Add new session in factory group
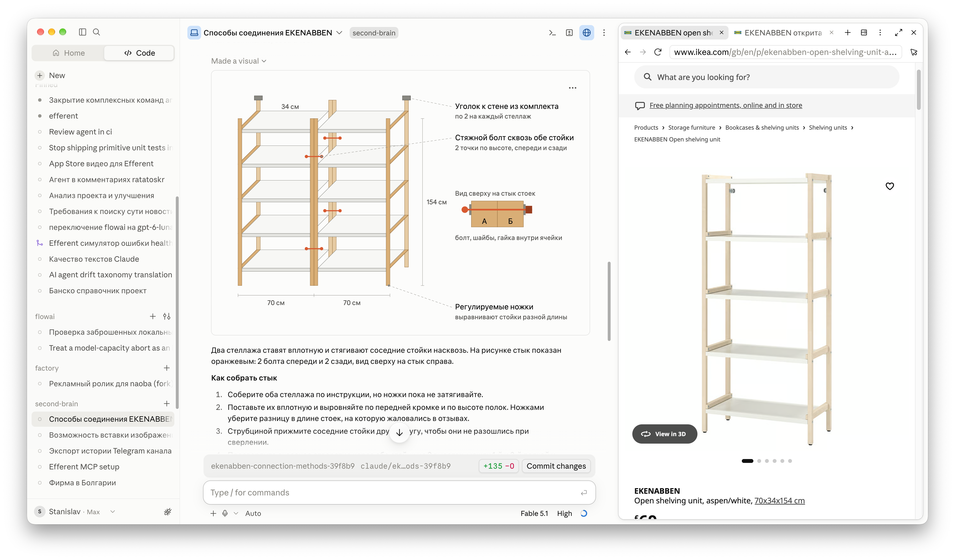The width and height of the screenshot is (955, 560). pyautogui.click(x=167, y=368)
